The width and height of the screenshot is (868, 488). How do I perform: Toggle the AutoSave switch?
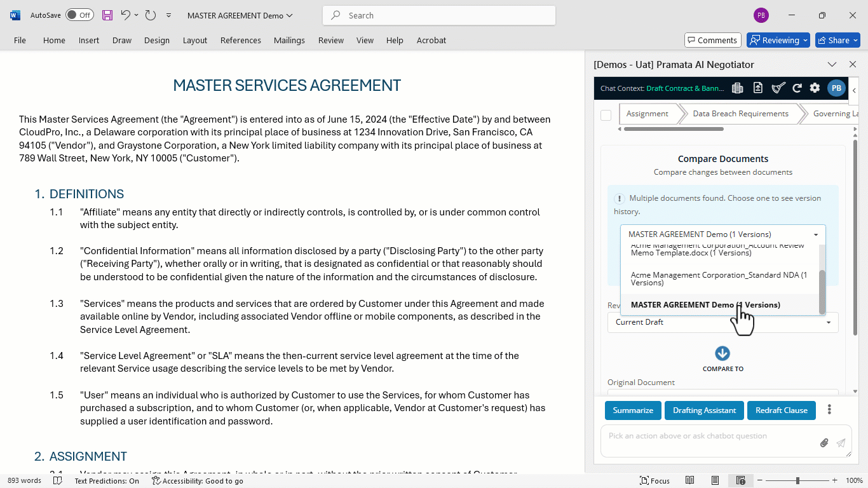79,15
